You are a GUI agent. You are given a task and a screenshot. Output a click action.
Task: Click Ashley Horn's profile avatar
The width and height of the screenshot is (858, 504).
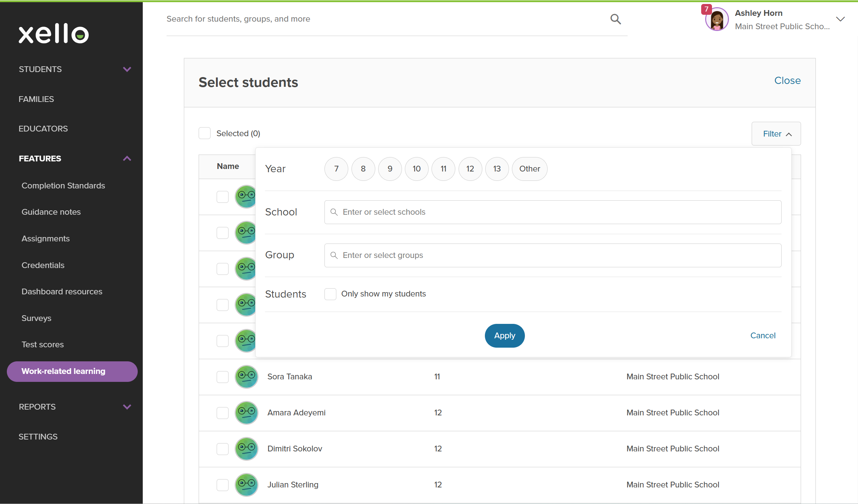click(x=716, y=19)
